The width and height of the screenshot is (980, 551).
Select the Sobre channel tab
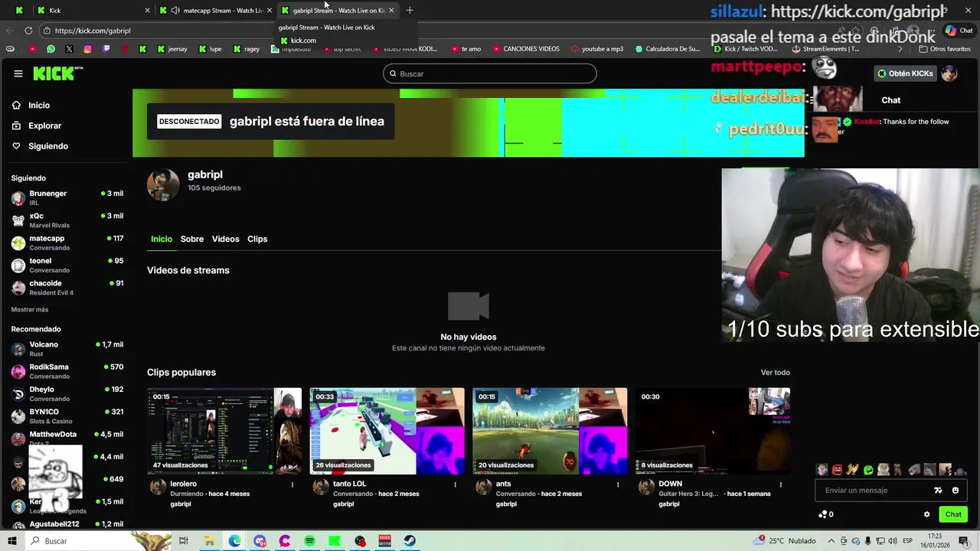pos(192,239)
